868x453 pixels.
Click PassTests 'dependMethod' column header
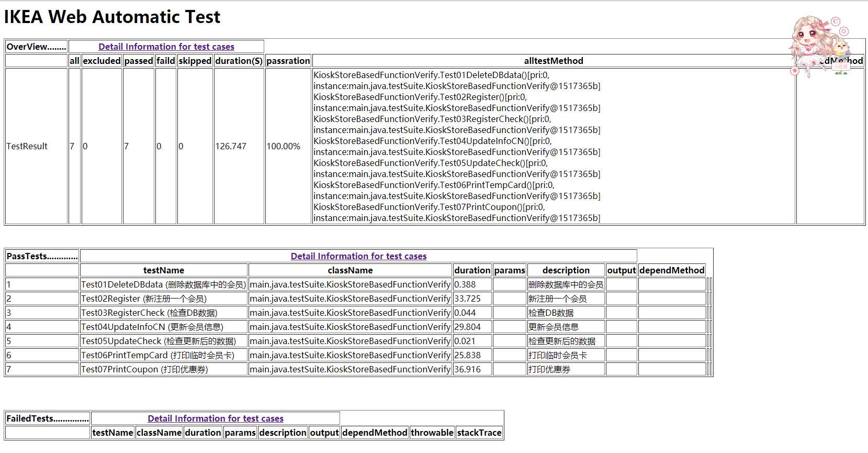click(x=672, y=270)
